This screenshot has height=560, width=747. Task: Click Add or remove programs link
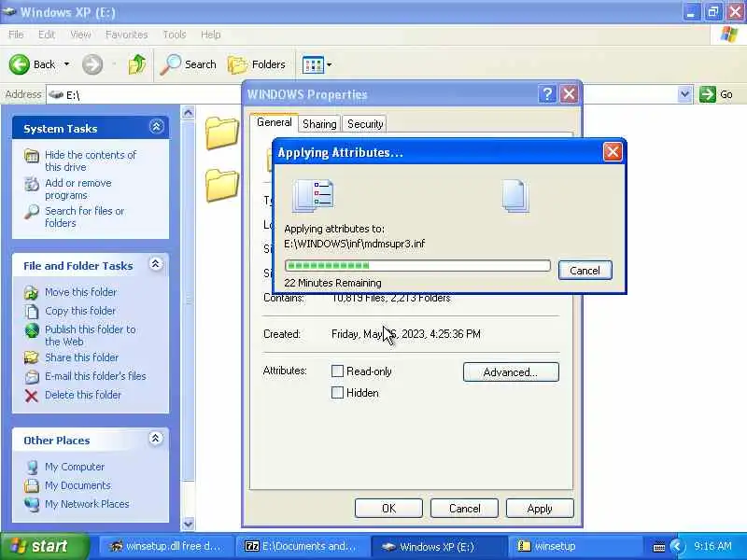coord(78,189)
